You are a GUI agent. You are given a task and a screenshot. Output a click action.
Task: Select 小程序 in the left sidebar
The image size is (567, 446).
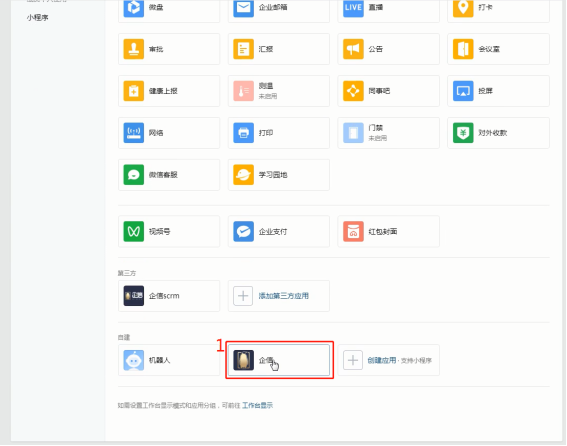(38, 18)
